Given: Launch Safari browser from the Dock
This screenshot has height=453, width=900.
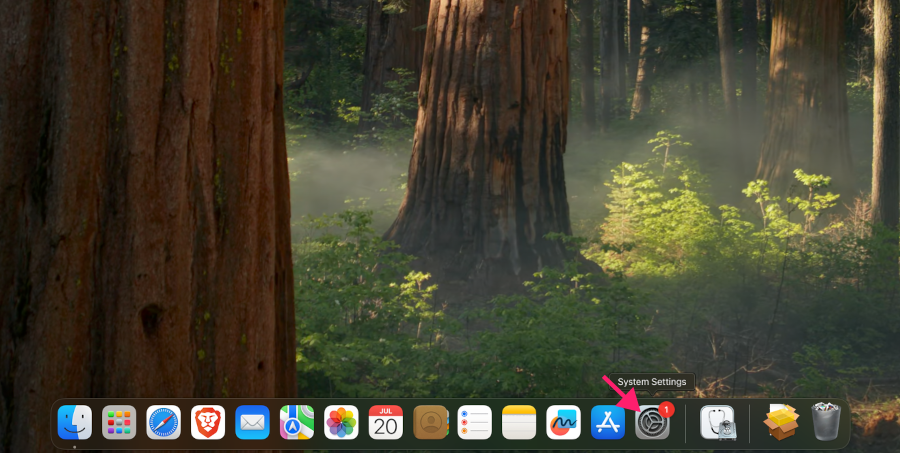Looking at the screenshot, I should (x=164, y=422).
